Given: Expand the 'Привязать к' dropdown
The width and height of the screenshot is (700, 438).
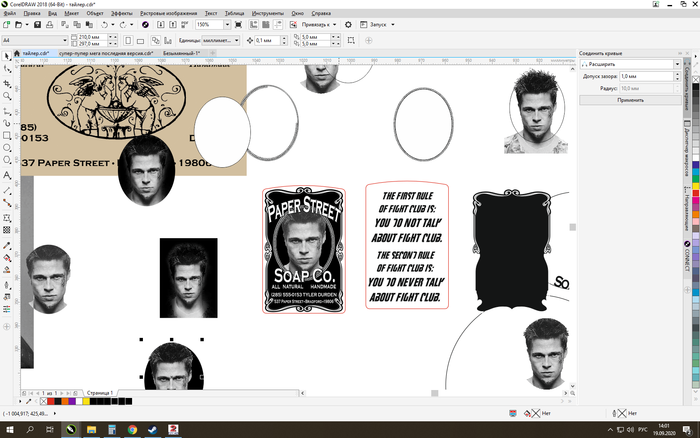Looking at the screenshot, I should pyautogui.click(x=334, y=25).
